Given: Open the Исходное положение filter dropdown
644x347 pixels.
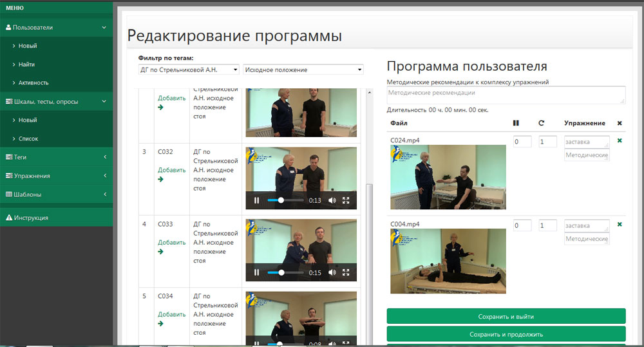Looking at the screenshot, I should (303, 70).
